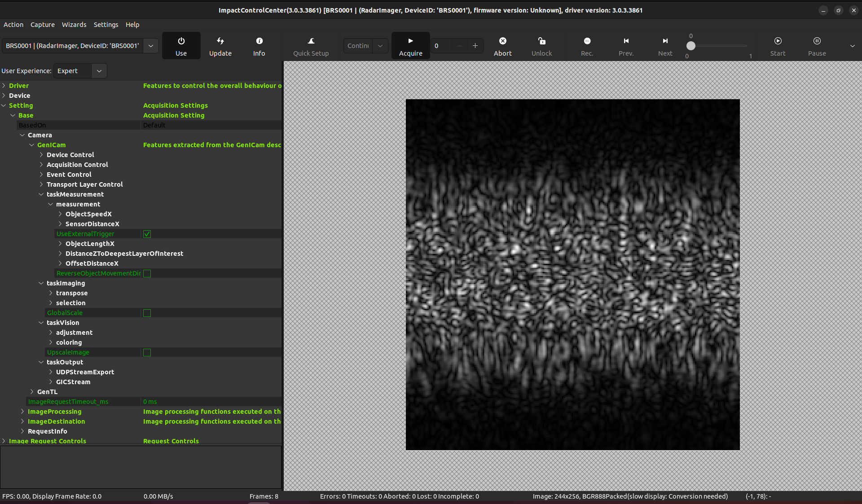Tick the UpscaleImage checkbox
This screenshot has height=504, width=862.
[147, 352]
